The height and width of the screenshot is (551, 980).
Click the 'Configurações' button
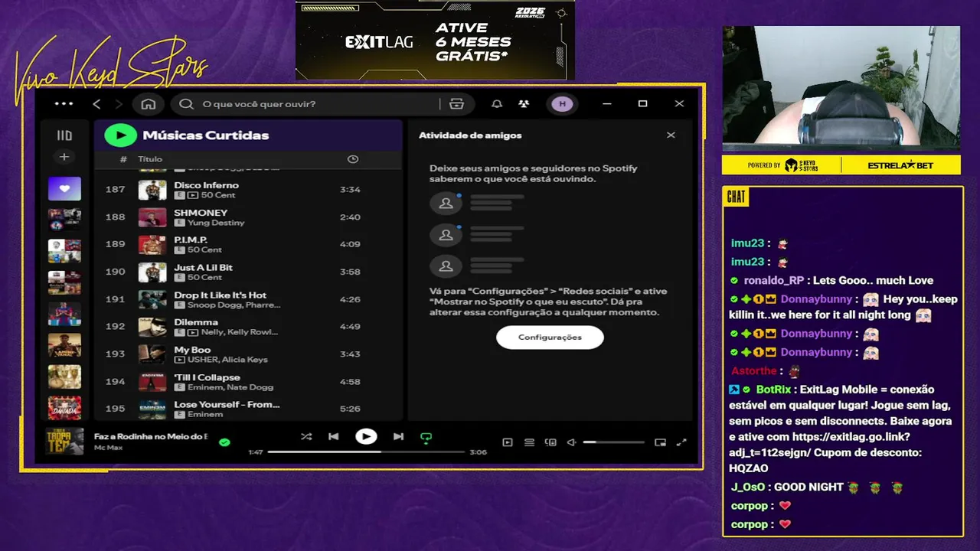pos(550,337)
